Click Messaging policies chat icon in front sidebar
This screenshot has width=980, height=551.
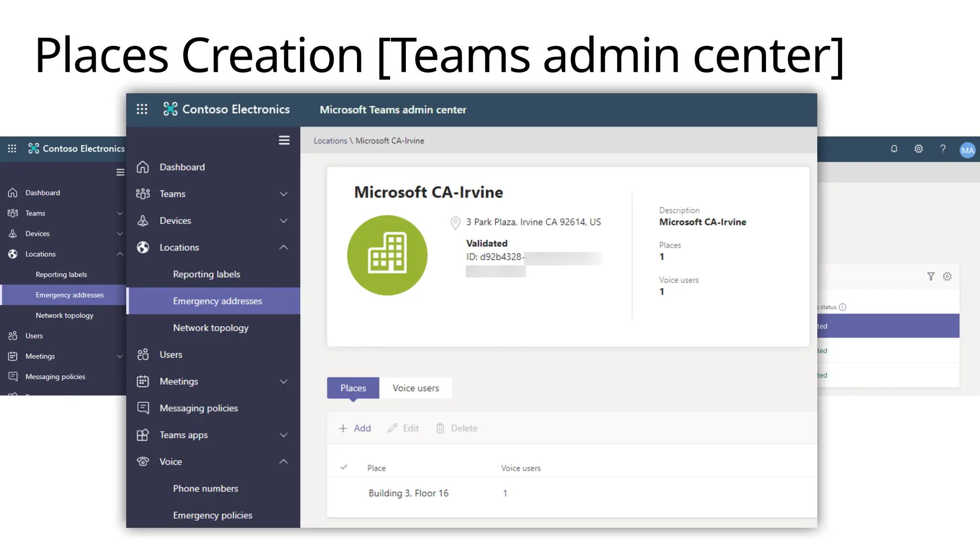coord(143,408)
